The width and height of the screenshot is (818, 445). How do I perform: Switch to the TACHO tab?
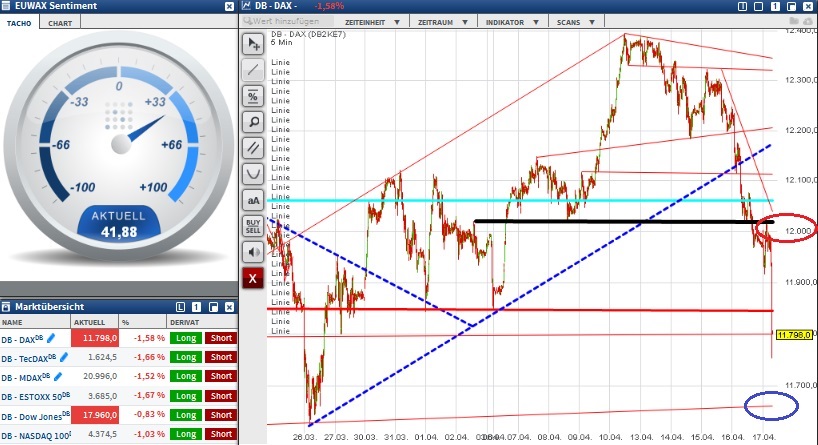point(19,23)
